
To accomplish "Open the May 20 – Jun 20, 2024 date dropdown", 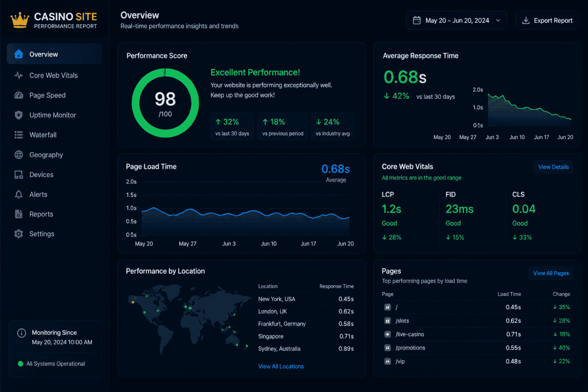I will 457,20.
